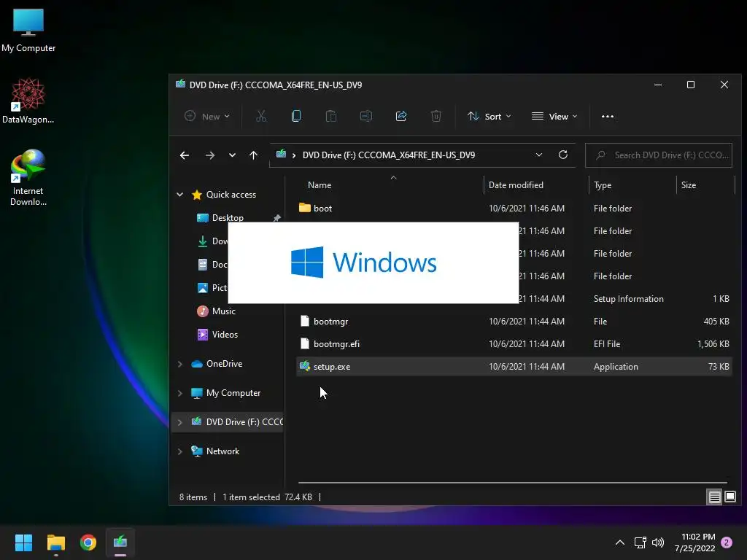
Task: Select Desktop in Quick access
Action: tap(228, 217)
